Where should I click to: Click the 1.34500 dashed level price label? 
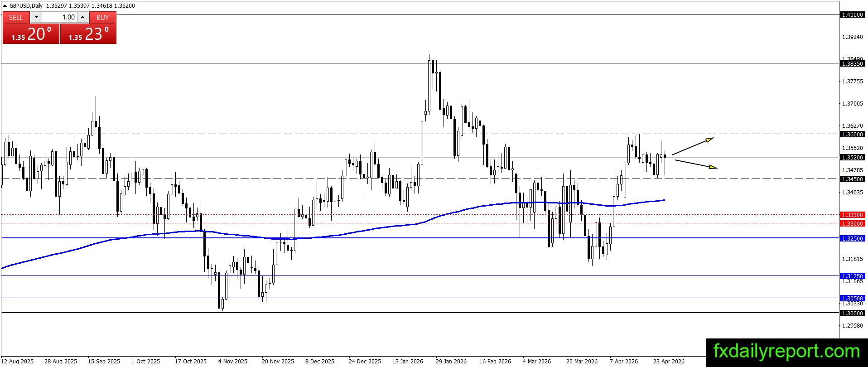852,179
